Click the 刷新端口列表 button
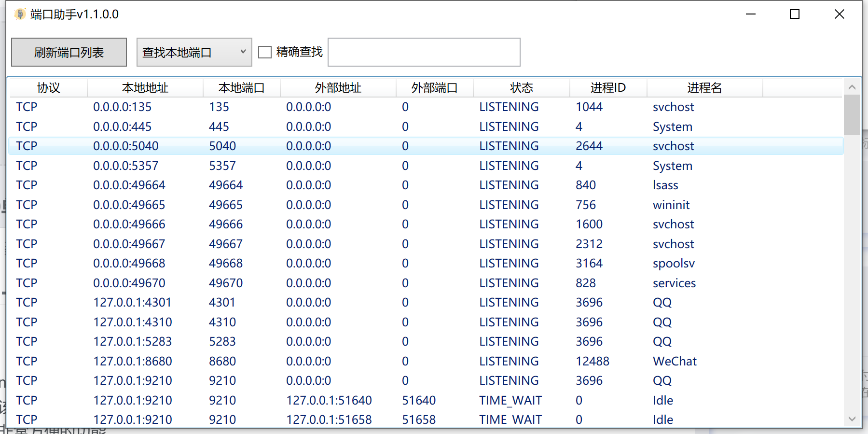This screenshot has height=434, width=868. click(x=69, y=52)
